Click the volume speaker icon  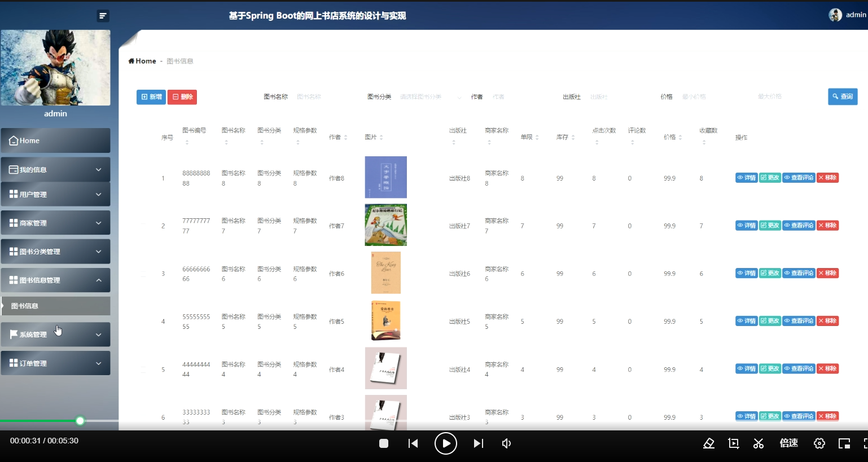click(x=506, y=443)
